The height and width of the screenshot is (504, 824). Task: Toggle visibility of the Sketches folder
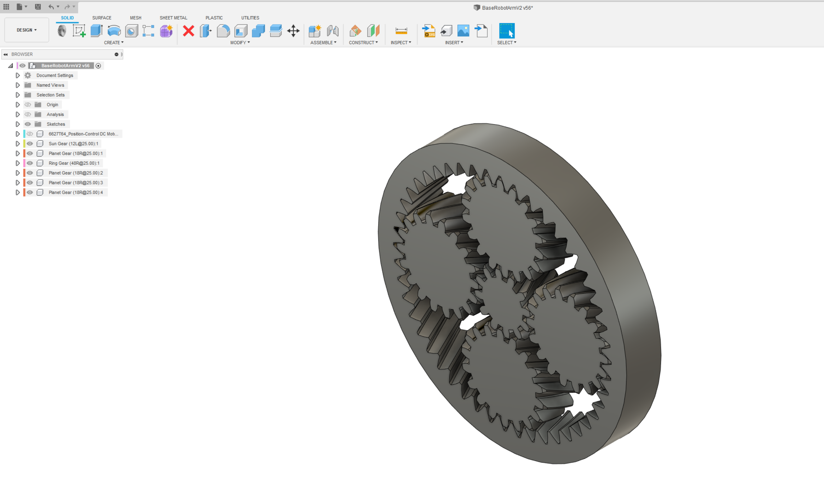click(28, 124)
